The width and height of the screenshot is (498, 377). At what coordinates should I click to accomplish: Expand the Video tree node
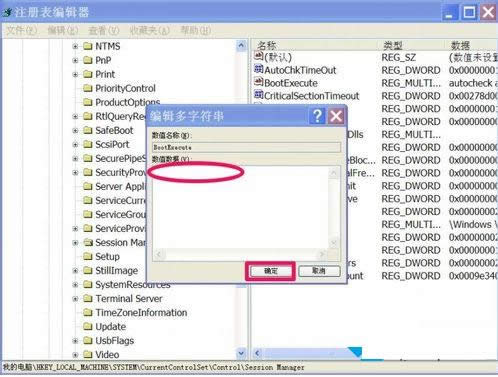tap(75, 355)
